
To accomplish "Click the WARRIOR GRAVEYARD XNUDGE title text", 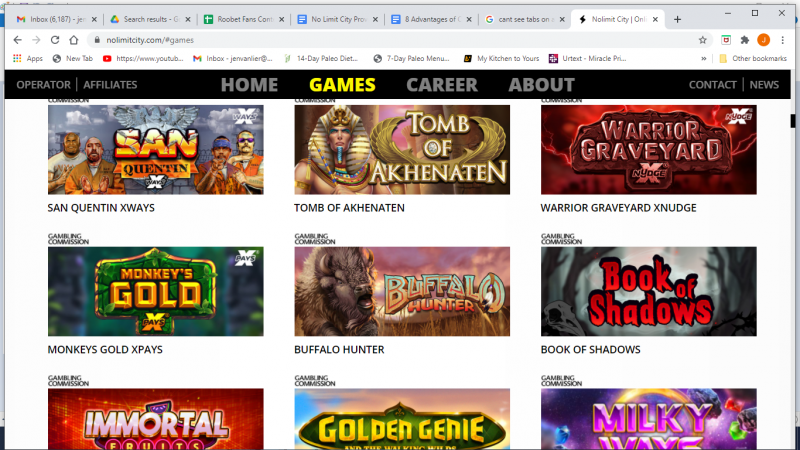I will (x=618, y=208).
